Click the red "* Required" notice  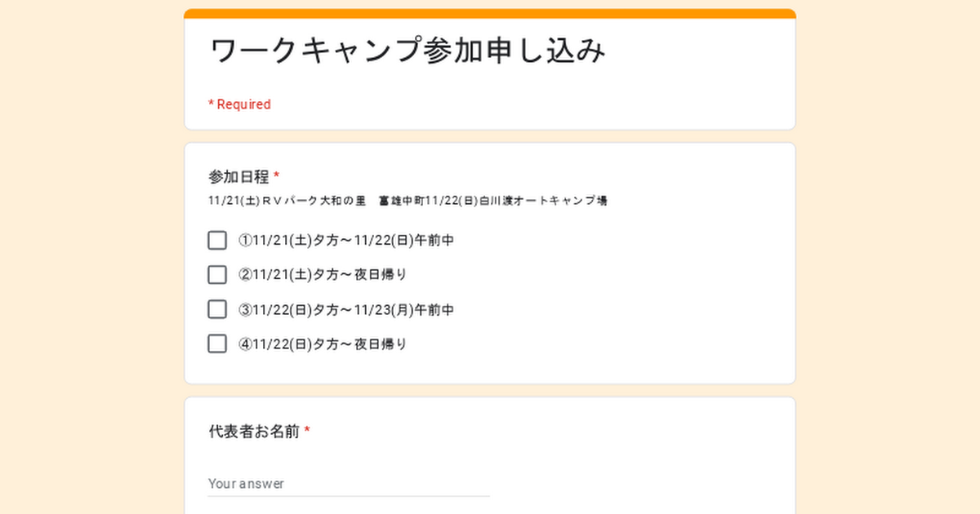tap(239, 104)
